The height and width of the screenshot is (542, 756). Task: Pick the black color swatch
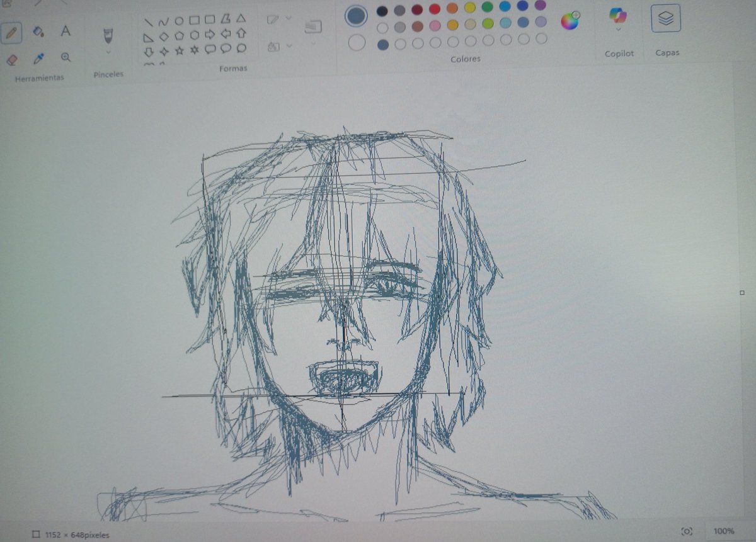point(382,11)
